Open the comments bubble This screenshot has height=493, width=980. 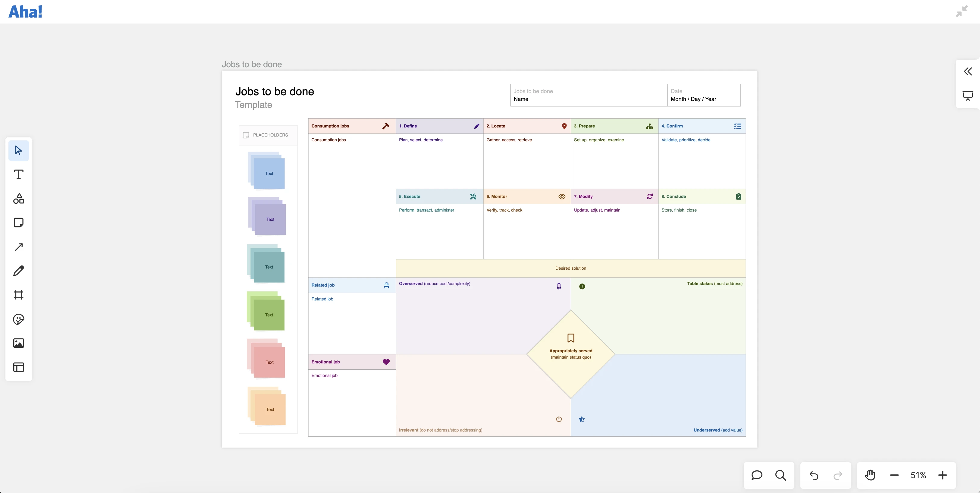(757, 475)
